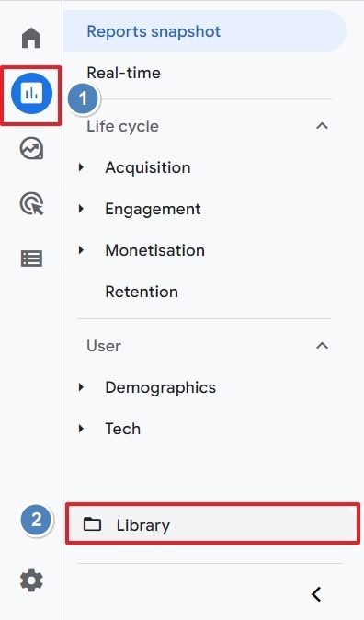The width and height of the screenshot is (364, 620).
Task: Open the Real-time report
Action: [x=124, y=73]
